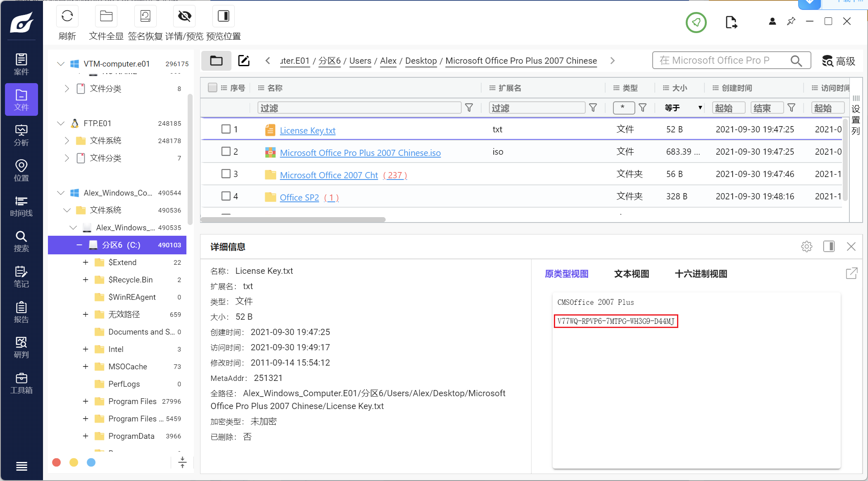Click the user account icon
Screen dimensions: 868x481
772,22
